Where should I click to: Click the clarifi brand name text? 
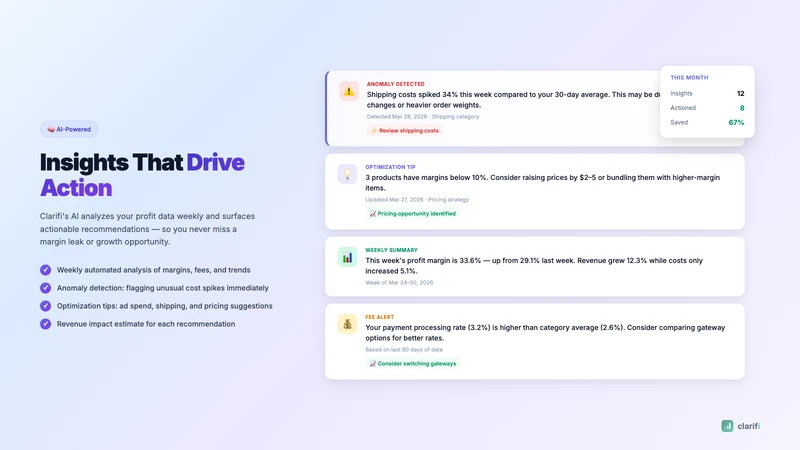[x=749, y=426]
